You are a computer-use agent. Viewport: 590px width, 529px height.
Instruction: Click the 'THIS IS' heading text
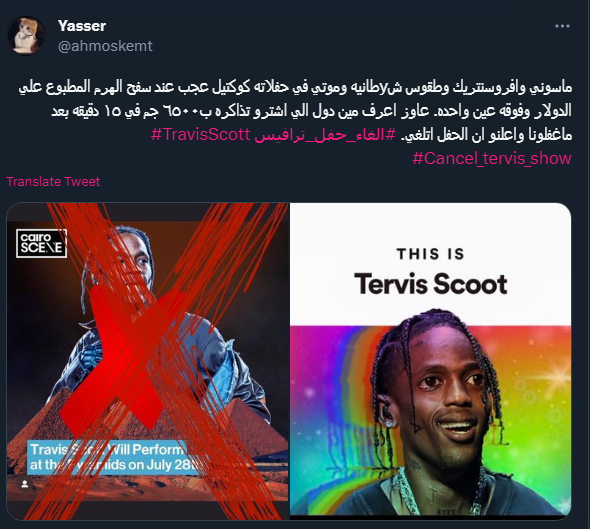(430, 254)
